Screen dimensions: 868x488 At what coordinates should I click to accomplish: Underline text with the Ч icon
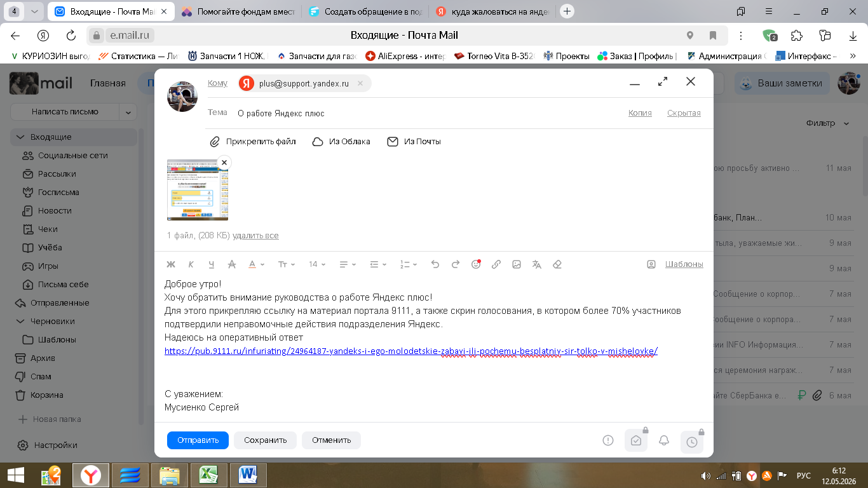point(212,264)
